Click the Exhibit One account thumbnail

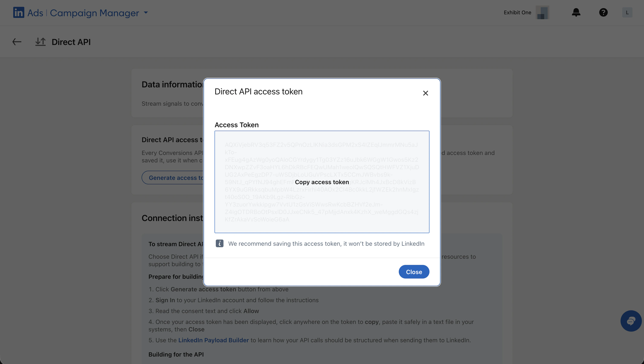(542, 13)
